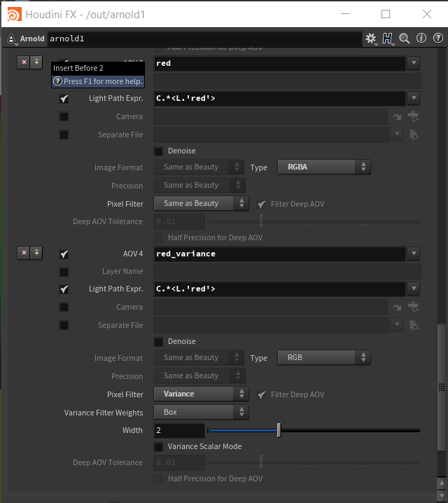Click the help question mark icon

click(x=437, y=39)
